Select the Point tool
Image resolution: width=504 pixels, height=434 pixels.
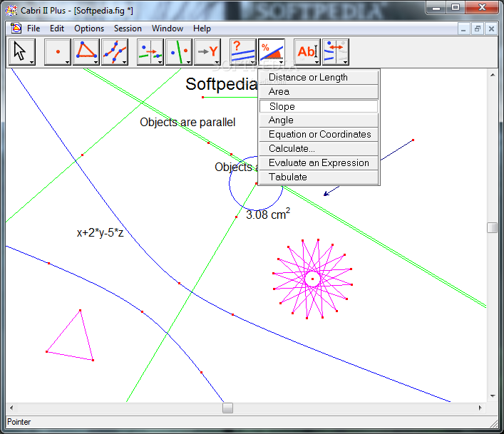[x=58, y=52]
